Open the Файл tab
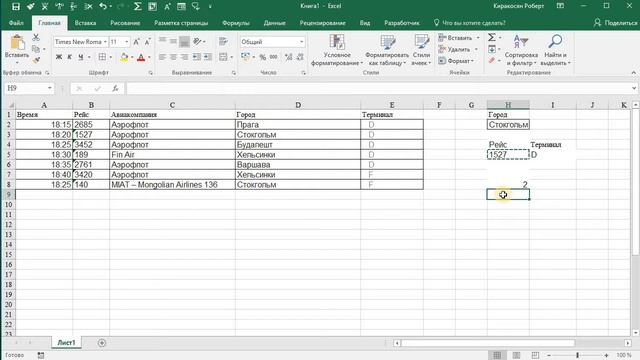 [x=16, y=23]
